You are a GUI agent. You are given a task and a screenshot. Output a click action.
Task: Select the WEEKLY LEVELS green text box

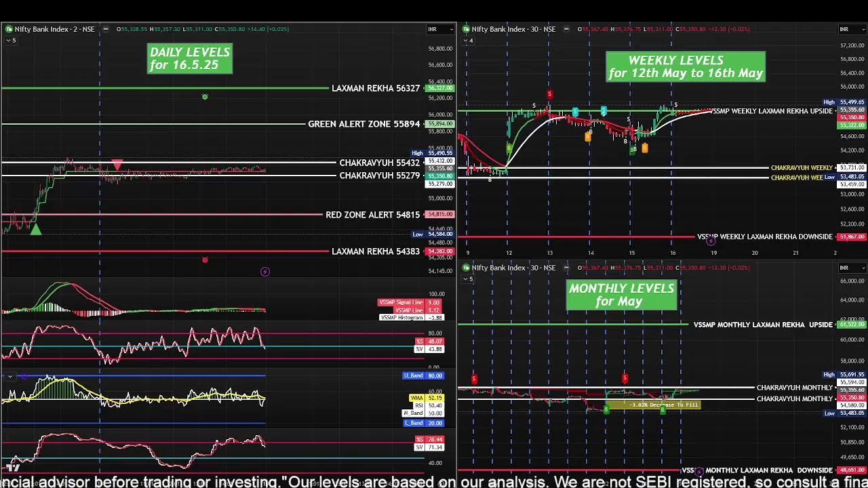(x=686, y=66)
